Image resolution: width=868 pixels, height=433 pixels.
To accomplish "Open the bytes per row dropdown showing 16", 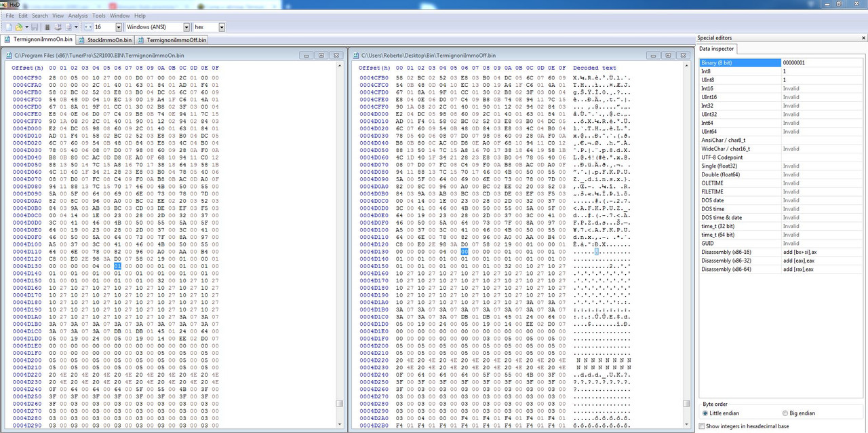I will (119, 27).
